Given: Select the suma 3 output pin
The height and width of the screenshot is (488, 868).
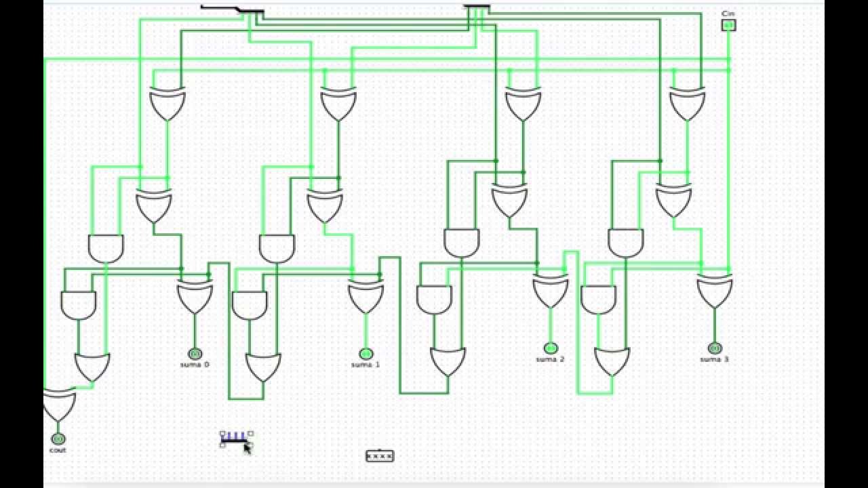Looking at the screenshot, I should [715, 348].
